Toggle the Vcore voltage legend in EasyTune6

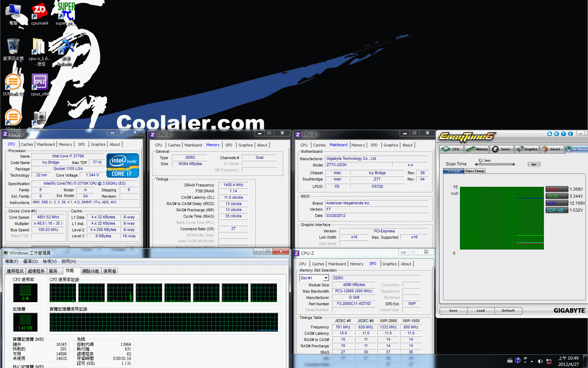(x=556, y=189)
